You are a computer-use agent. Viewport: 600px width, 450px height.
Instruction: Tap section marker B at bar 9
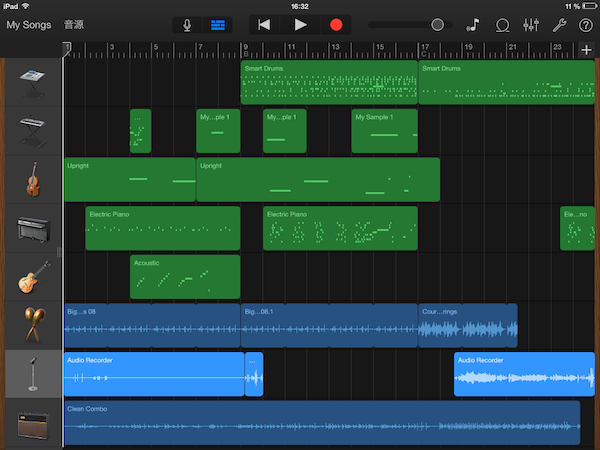pos(246,54)
